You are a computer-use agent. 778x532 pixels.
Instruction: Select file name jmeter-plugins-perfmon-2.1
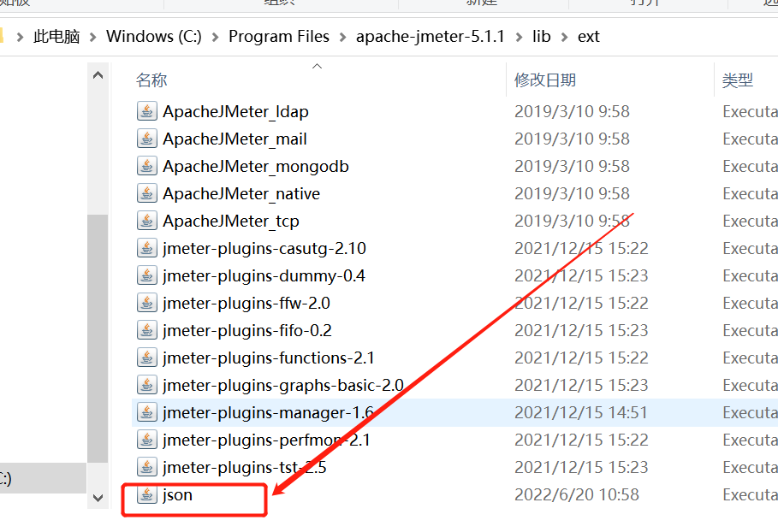[266, 440]
